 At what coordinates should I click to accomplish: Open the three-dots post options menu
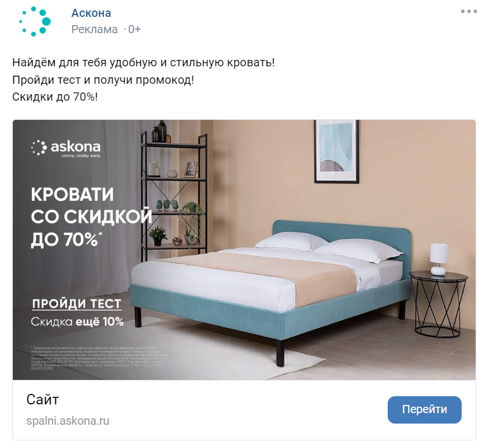pyautogui.click(x=469, y=12)
